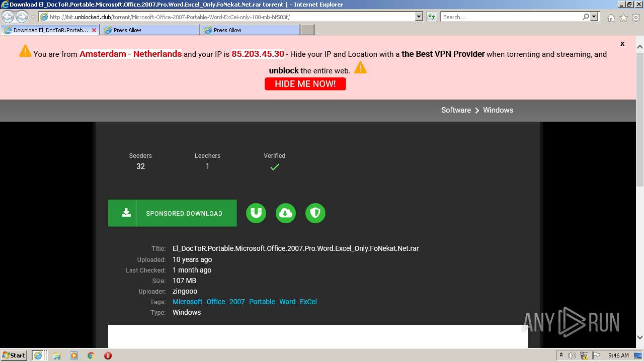The width and height of the screenshot is (644, 362).
Task: Click the shield anonymous download icon
Action: [x=315, y=213]
